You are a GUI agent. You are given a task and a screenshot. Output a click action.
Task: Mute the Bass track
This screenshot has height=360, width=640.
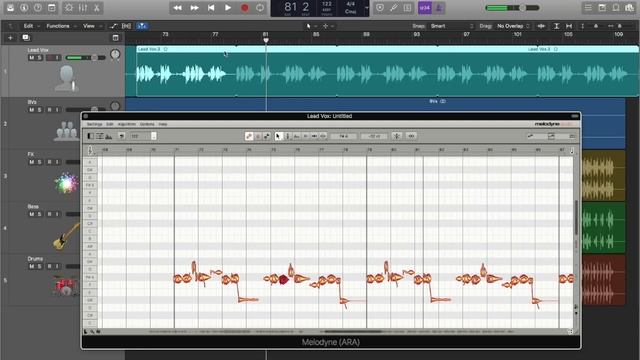click(x=31, y=214)
